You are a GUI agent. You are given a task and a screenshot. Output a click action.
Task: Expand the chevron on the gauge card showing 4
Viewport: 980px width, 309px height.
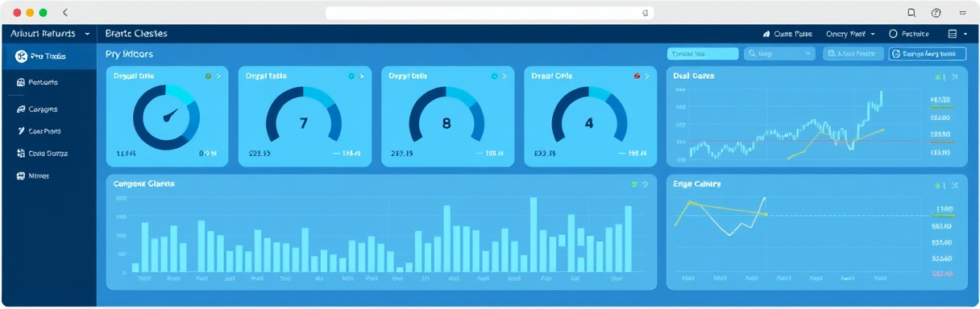tap(647, 76)
